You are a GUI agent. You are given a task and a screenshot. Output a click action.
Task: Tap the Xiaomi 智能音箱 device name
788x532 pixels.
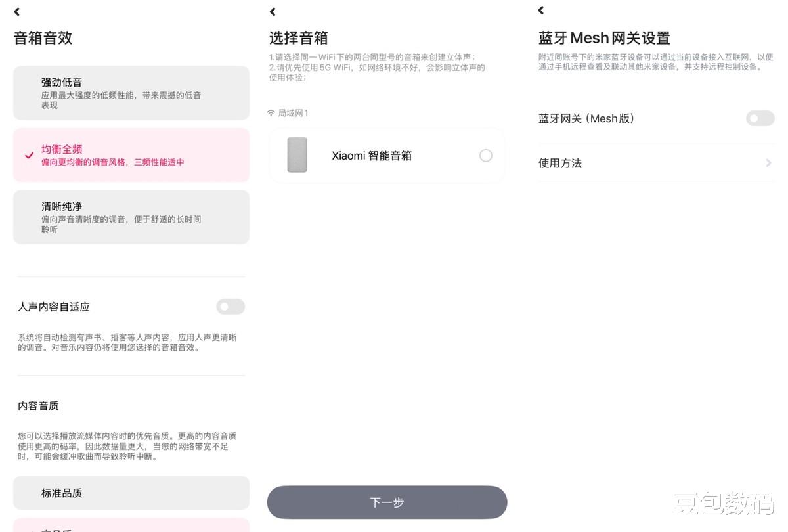[x=372, y=156]
